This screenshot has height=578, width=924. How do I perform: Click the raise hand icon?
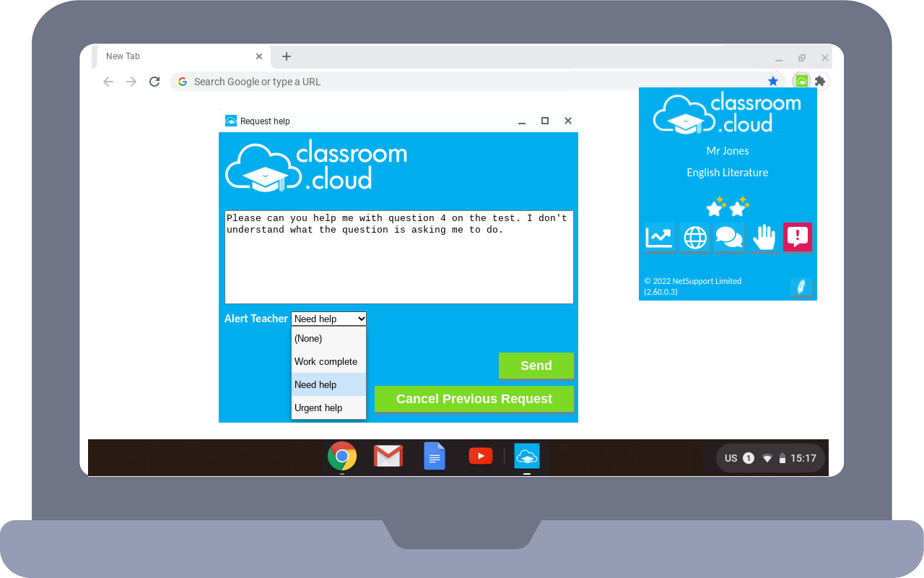coord(763,237)
